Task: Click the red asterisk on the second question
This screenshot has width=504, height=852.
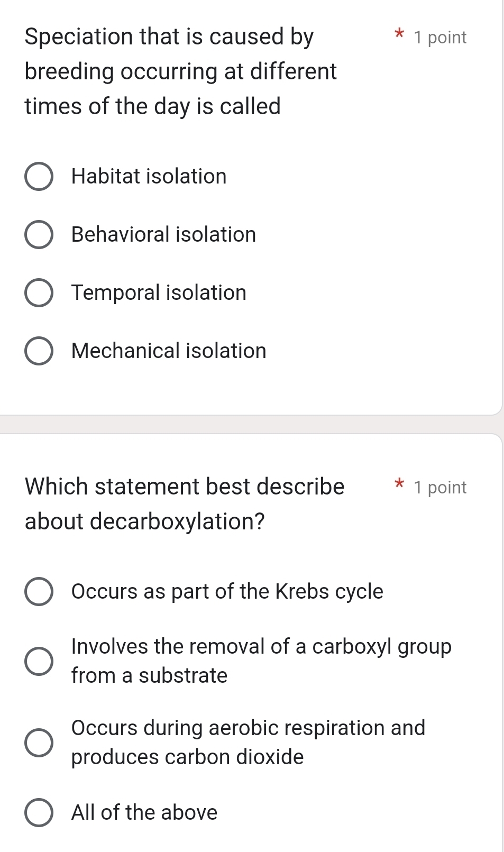Action: [399, 485]
